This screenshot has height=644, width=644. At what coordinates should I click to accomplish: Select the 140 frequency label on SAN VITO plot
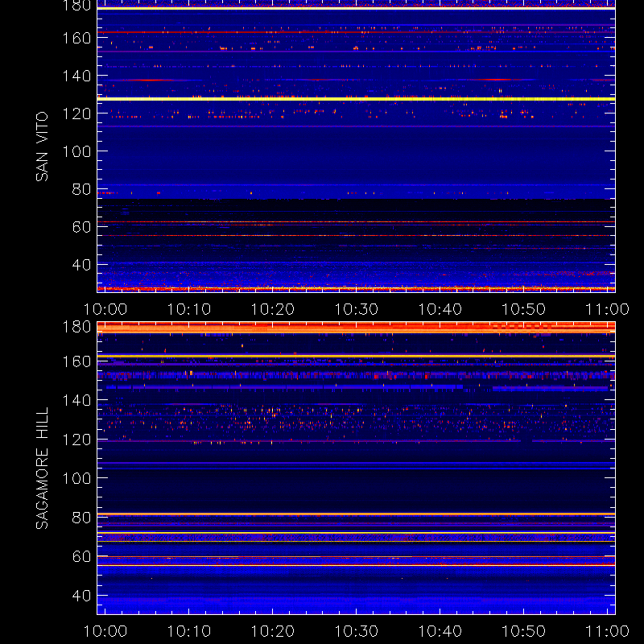point(76,76)
